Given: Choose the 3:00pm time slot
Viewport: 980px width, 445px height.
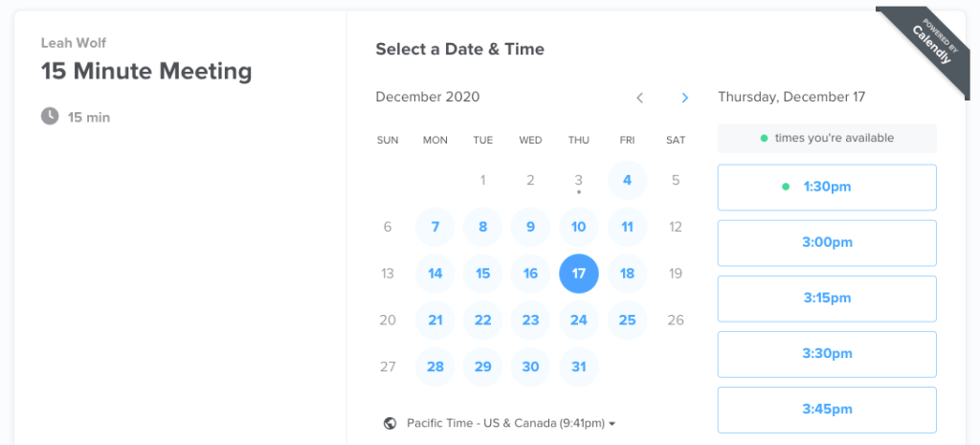Looking at the screenshot, I should 827,242.
